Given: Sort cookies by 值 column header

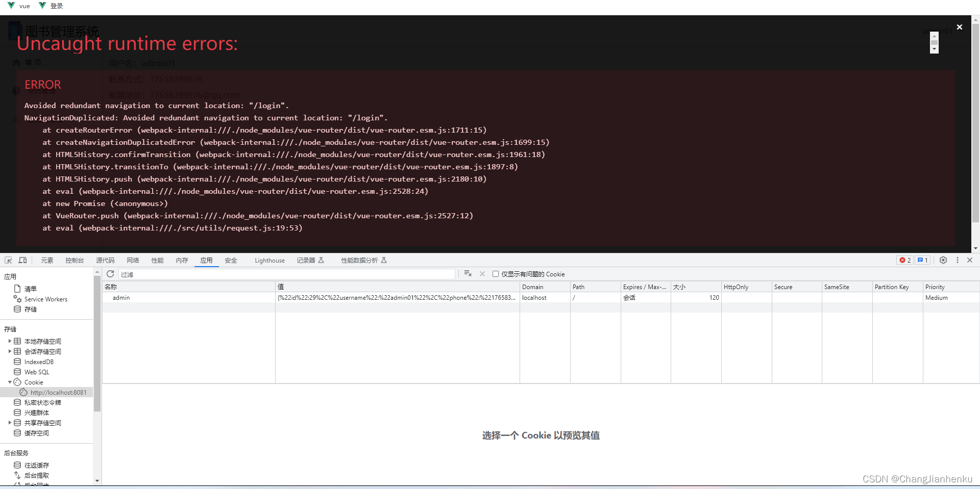Looking at the screenshot, I should 397,287.
